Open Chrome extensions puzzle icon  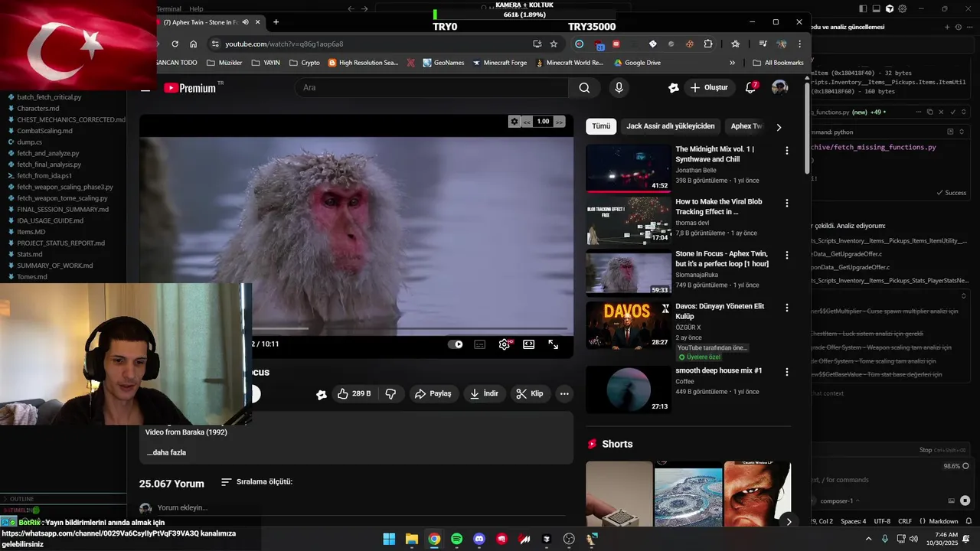tap(708, 44)
